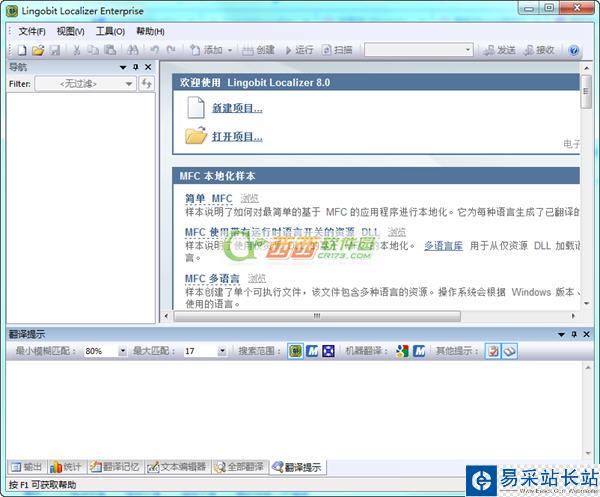The height and width of the screenshot is (497, 600).
Task: Click the filter refresh icon button
Action: click(147, 83)
